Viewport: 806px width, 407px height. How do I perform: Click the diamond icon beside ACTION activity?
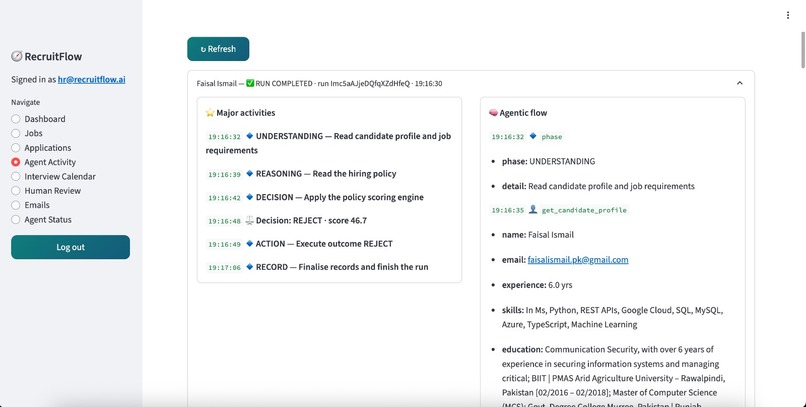tap(249, 244)
